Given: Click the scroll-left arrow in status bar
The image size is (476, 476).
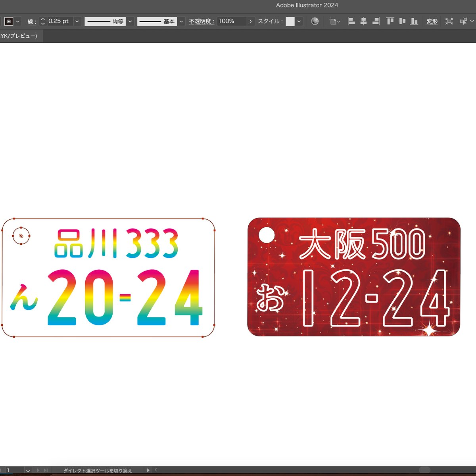Looking at the screenshot, I should pos(156,470).
